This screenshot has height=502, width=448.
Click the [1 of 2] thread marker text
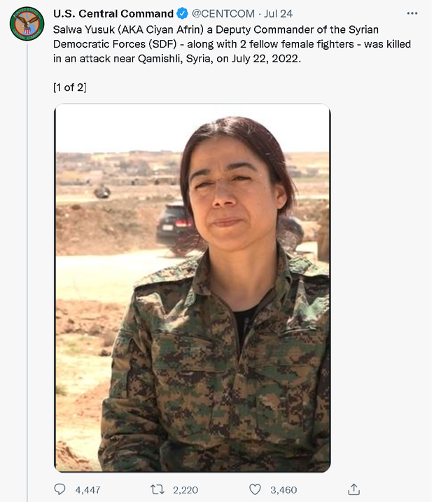tap(70, 88)
